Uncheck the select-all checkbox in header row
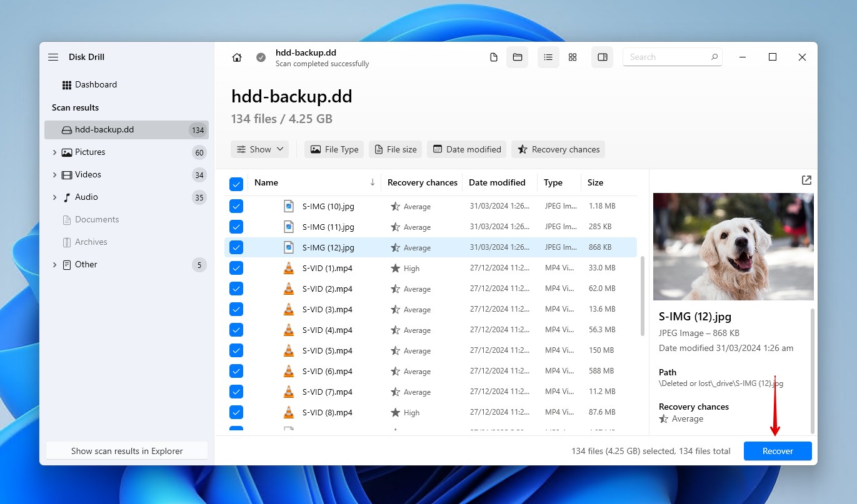The height and width of the screenshot is (504, 857). (236, 184)
